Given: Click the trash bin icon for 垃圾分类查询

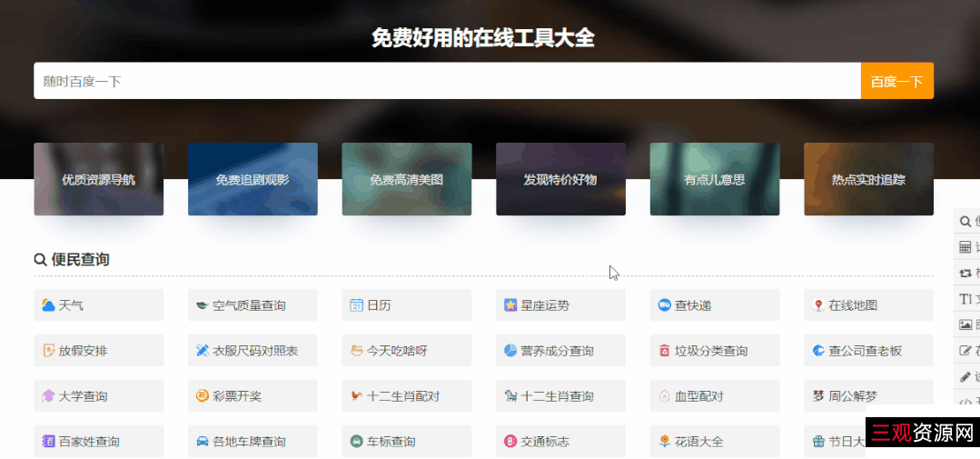Looking at the screenshot, I should click(x=664, y=351).
